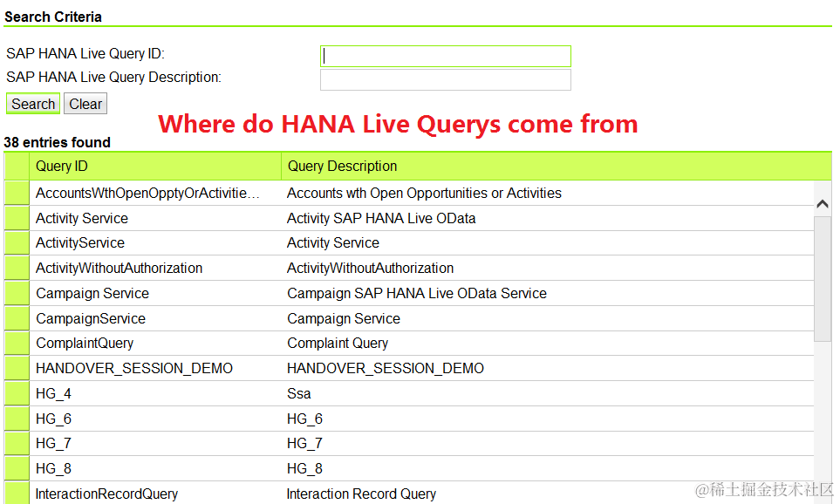Click description 'Ssa'
This screenshot has width=840, height=504.
tap(299, 393)
